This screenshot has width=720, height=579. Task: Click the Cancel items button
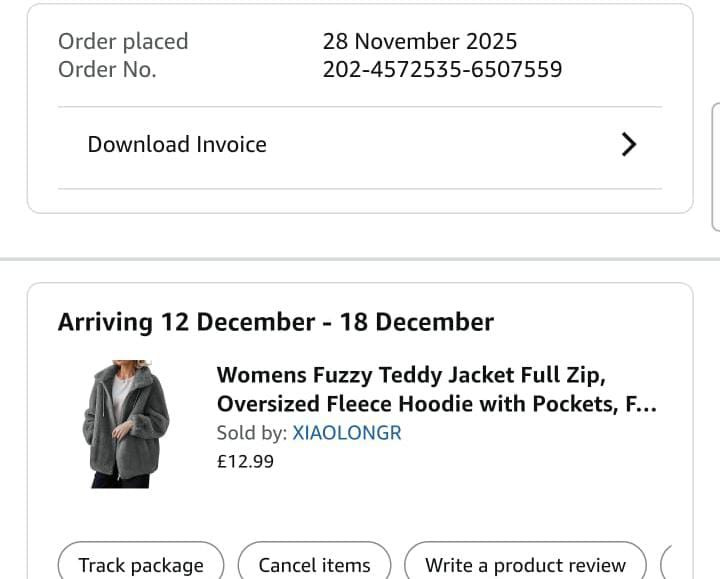pyautogui.click(x=314, y=565)
